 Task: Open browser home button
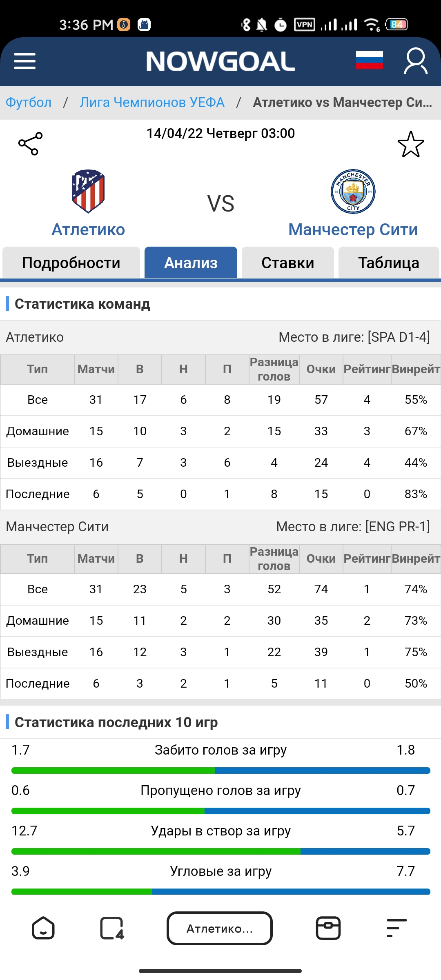point(43,928)
